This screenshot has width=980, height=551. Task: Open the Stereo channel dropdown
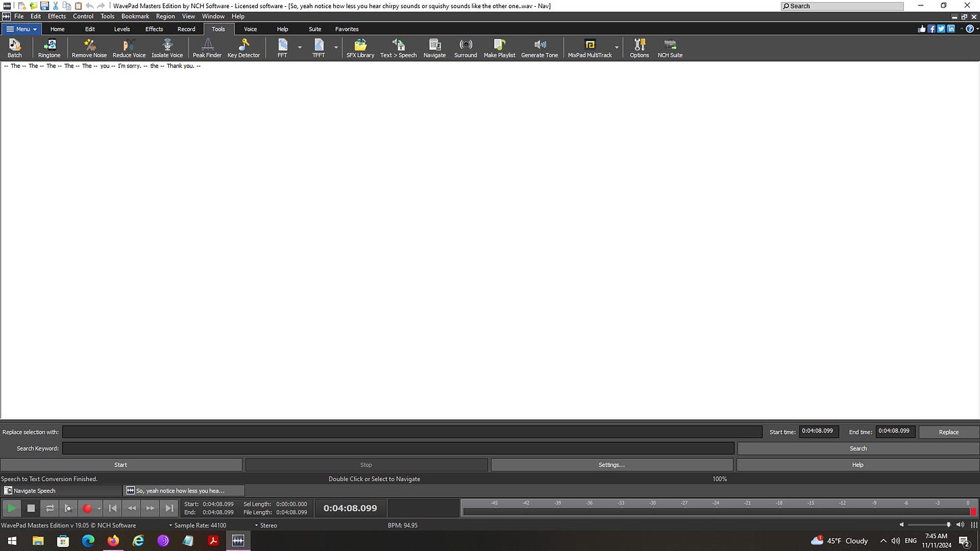click(266, 525)
